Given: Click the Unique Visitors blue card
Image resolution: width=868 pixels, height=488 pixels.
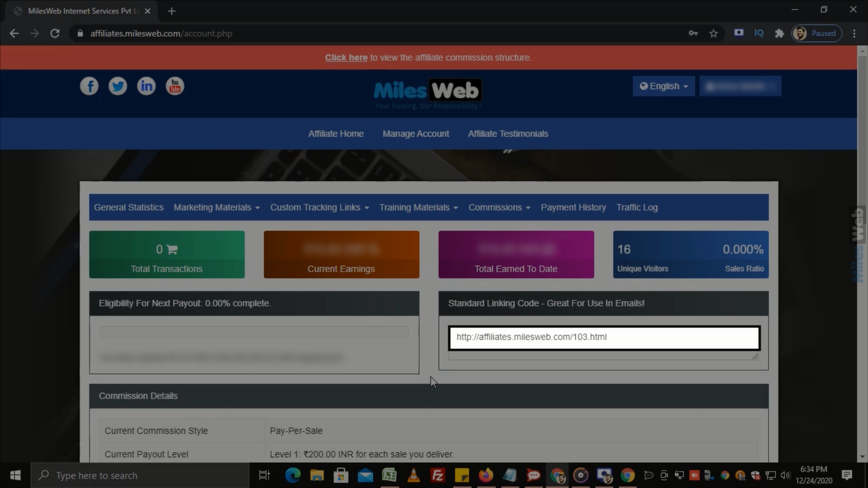Looking at the screenshot, I should coord(691,254).
